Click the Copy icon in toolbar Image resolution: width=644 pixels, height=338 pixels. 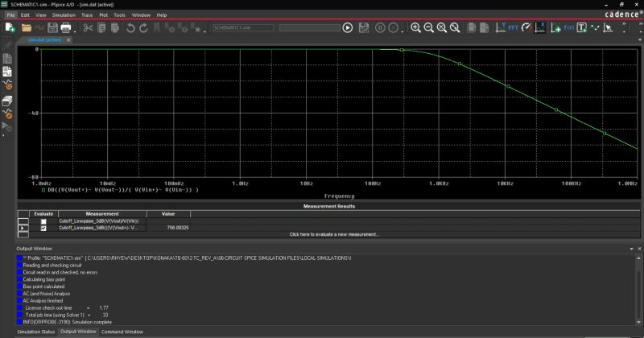(101, 28)
